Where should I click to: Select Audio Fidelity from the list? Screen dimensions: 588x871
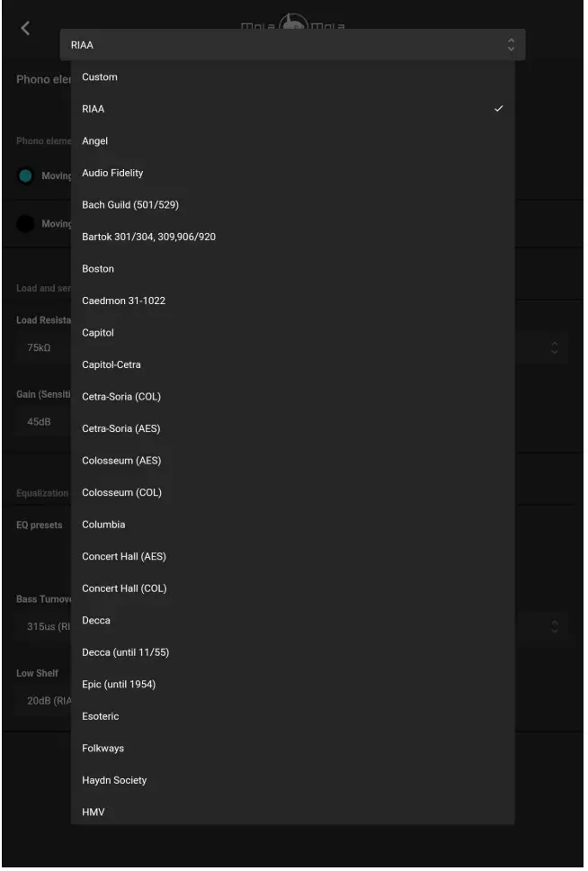click(x=112, y=173)
